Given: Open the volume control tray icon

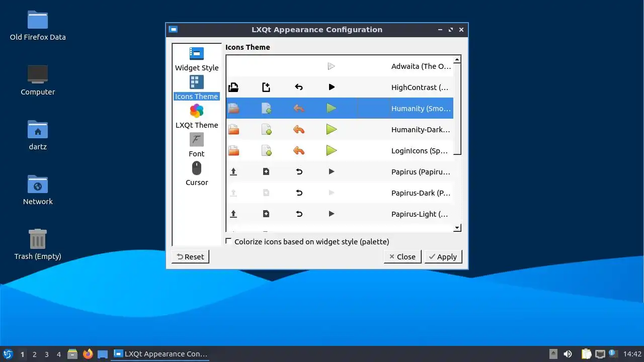Looking at the screenshot, I should click(x=568, y=354).
